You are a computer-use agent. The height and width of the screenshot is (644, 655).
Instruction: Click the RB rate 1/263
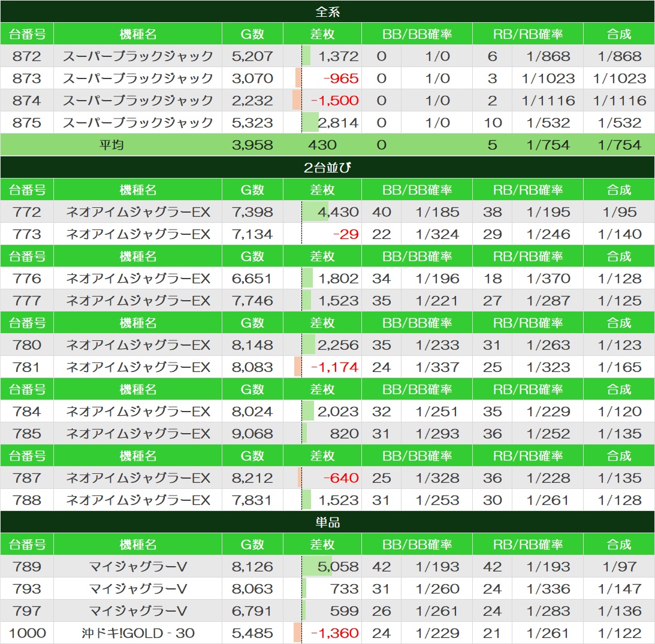(x=548, y=344)
